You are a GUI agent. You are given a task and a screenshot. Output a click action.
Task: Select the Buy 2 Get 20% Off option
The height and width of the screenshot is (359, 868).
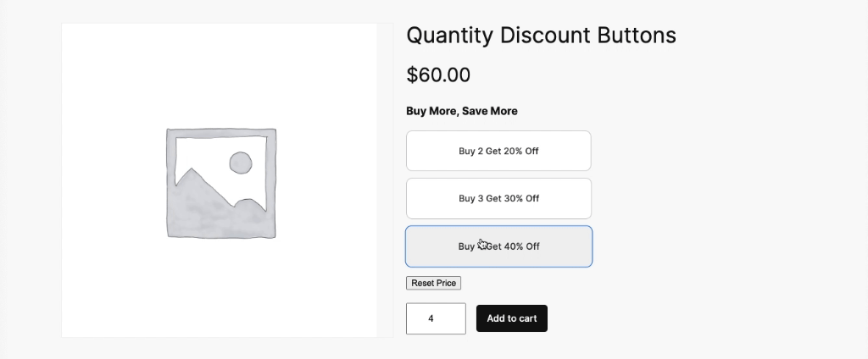498,151
